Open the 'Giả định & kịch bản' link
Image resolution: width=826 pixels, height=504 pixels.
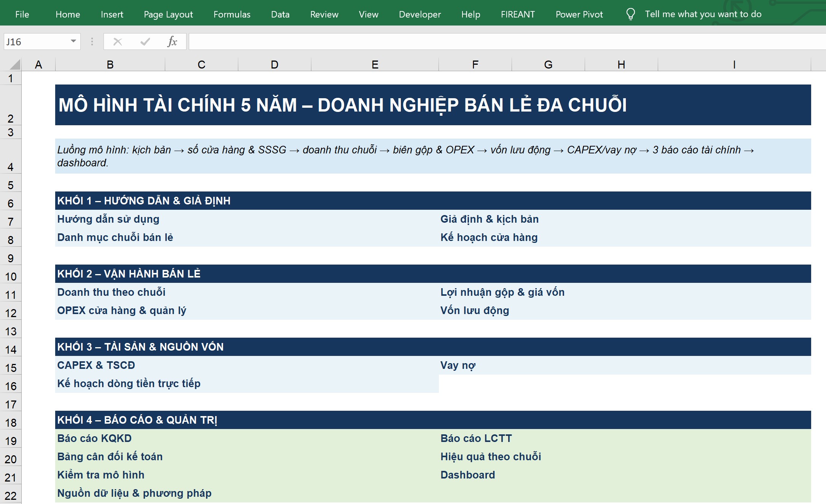(490, 219)
